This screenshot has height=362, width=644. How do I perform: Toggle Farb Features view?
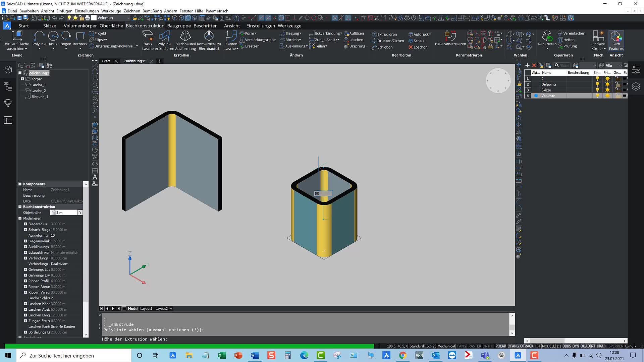pyautogui.click(x=616, y=40)
